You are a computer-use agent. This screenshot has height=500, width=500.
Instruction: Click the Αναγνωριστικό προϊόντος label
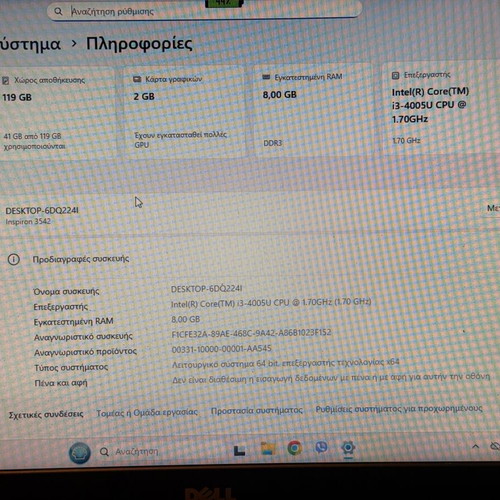(x=85, y=352)
